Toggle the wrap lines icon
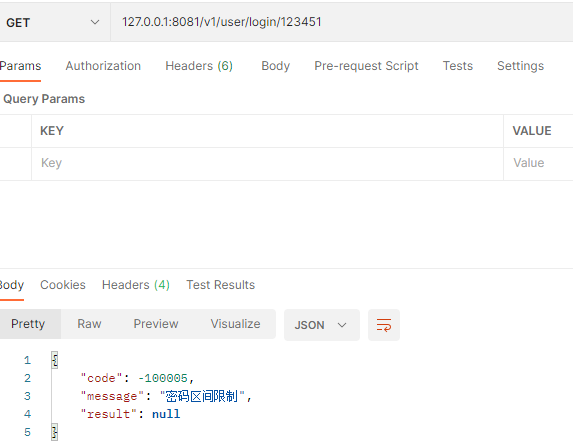The height and width of the screenshot is (446, 573). pos(384,325)
